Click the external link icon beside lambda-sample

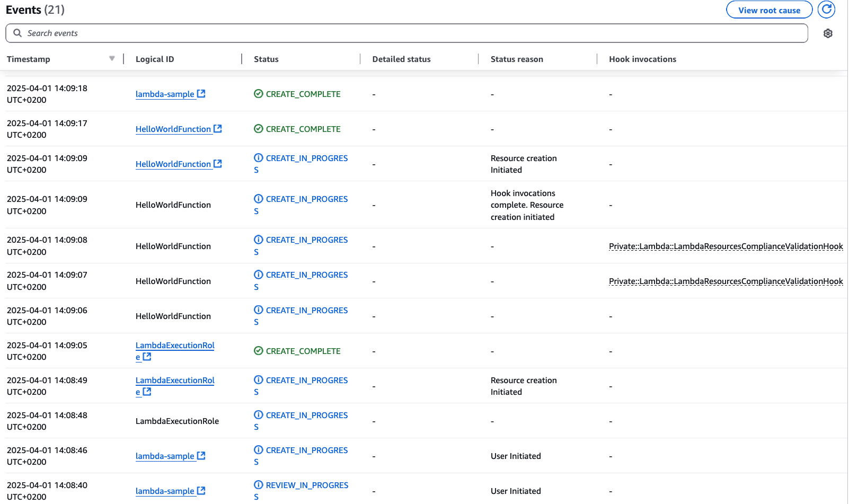pos(201,93)
